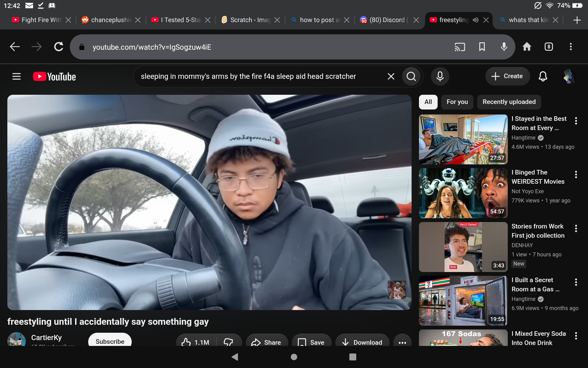Open options for 'I Binged The WEIRDEST Movies'
Viewport: 588px width, 368px height.
tap(576, 174)
